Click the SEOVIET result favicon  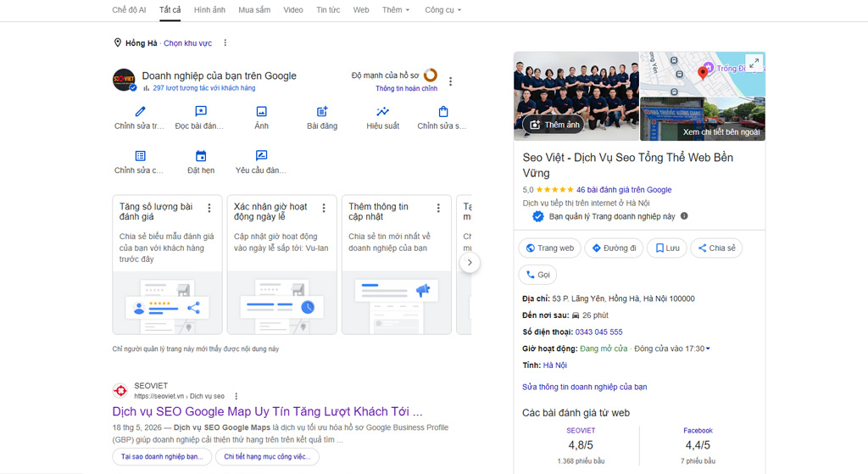click(x=120, y=390)
